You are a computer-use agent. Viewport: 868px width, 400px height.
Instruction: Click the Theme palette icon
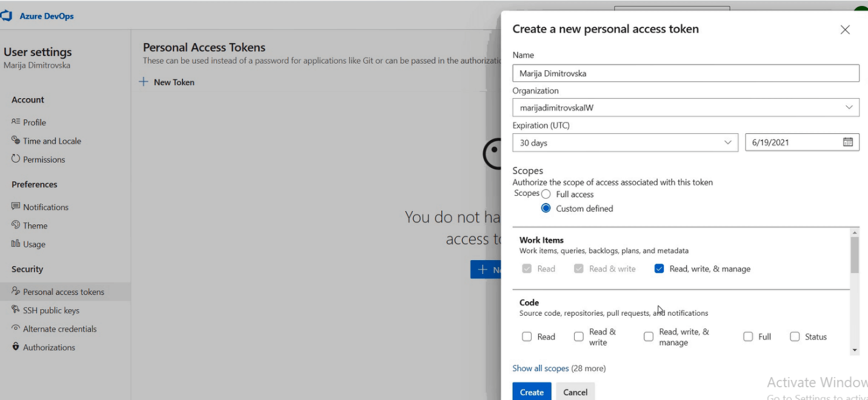[x=16, y=225]
